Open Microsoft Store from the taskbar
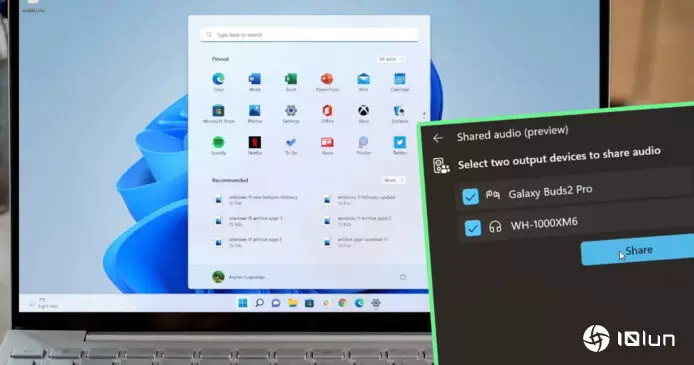 (309, 303)
